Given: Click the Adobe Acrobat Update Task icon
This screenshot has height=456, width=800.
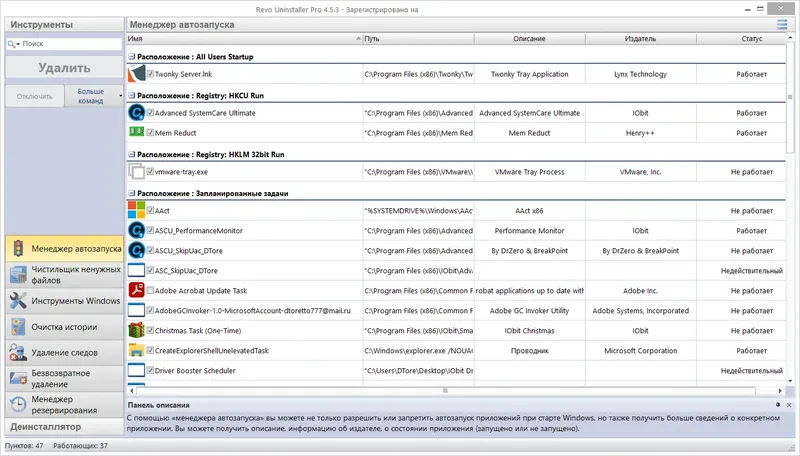Looking at the screenshot, I should pos(136,290).
